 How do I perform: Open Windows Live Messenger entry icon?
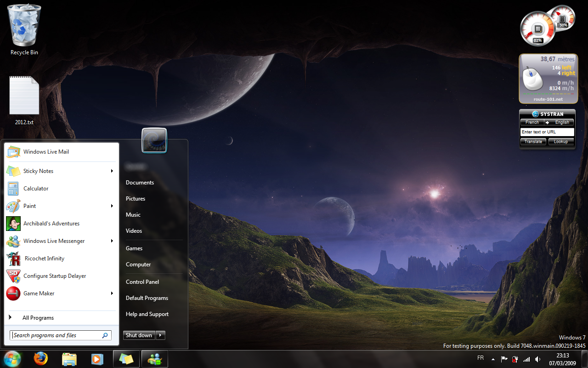tap(13, 241)
